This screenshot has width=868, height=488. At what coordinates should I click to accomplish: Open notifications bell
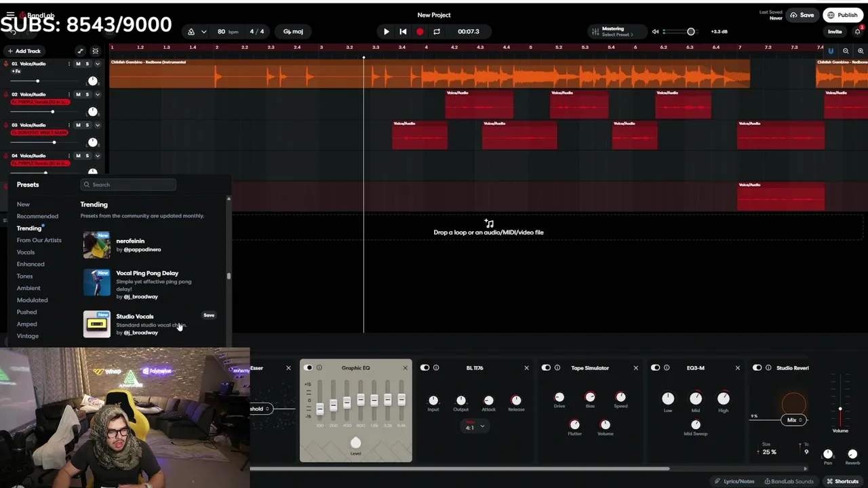coord(857,31)
